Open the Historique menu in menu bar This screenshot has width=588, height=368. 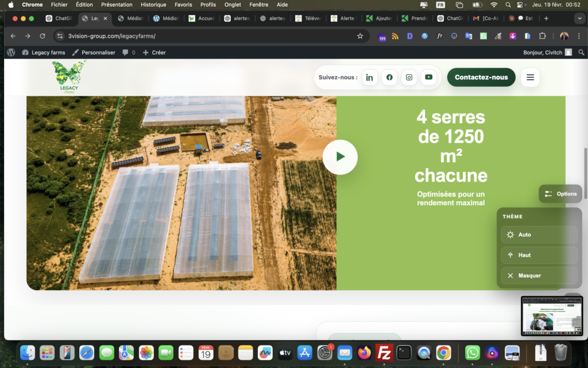click(153, 5)
